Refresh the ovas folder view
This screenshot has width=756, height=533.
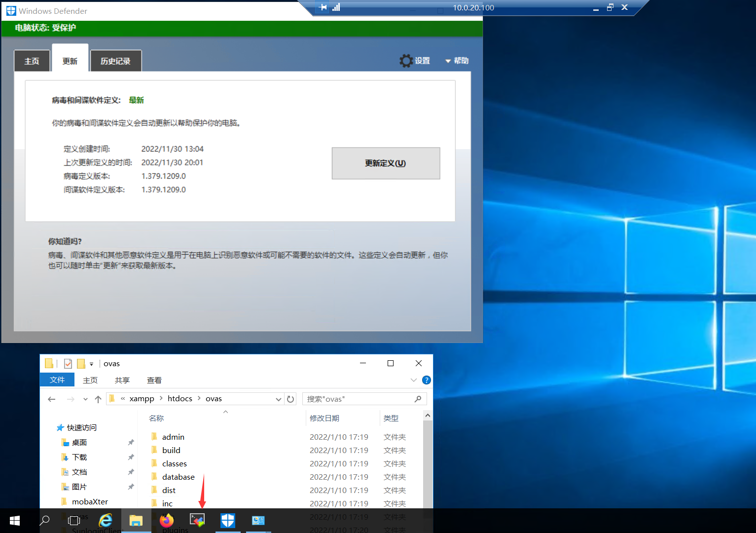pyautogui.click(x=290, y=399)
